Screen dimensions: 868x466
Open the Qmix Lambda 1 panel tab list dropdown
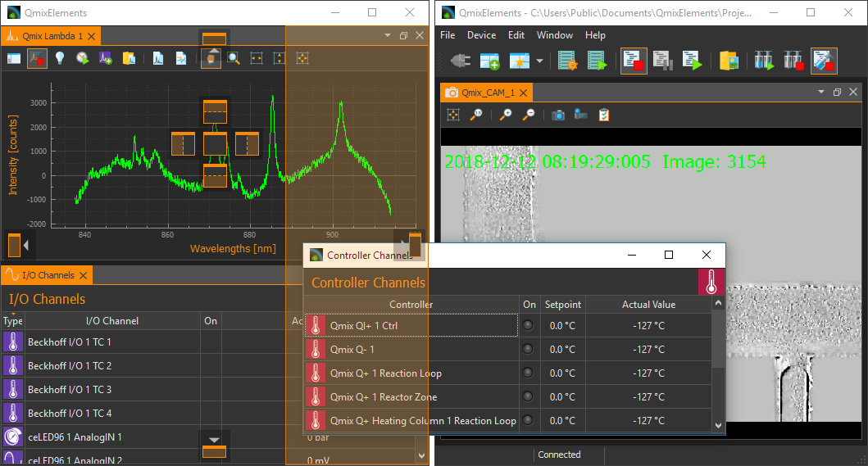(x=388, y=36)
